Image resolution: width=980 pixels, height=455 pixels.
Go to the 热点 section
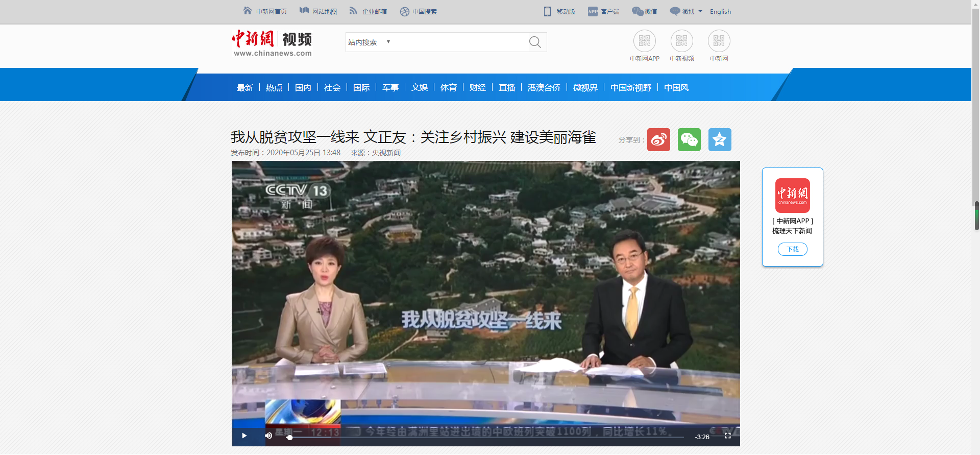click(x=274, y=87)
